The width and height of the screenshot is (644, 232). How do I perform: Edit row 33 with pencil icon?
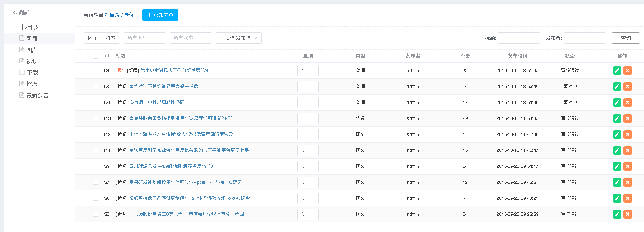click(x=617, y=214)
